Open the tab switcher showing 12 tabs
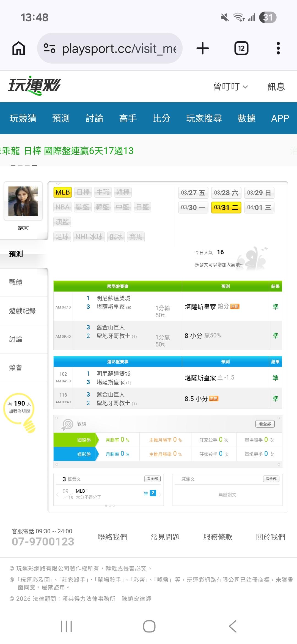Screen dimensions: 297x644 [x=241, y=48]
